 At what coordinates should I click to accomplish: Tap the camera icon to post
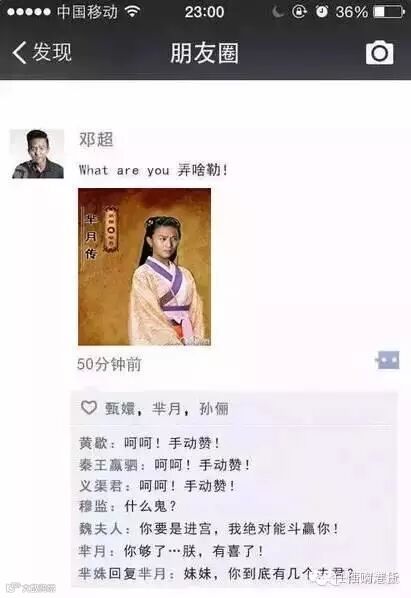tap(379, 52)
